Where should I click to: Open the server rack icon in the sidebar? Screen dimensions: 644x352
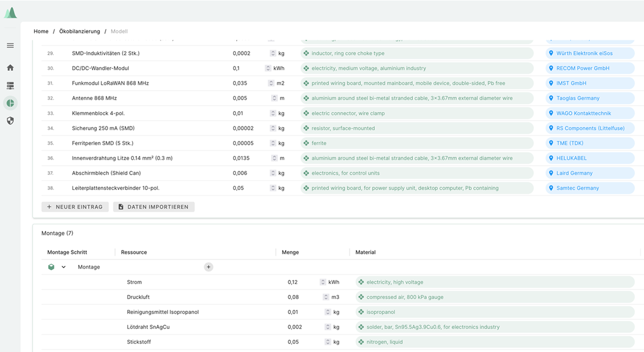(x=10, y=85)
